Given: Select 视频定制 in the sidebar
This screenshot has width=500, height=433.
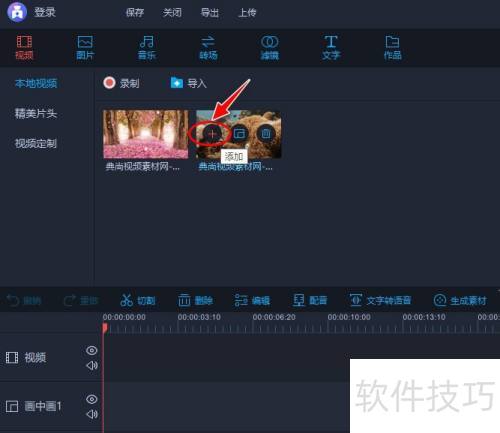Looking at the screenshot, I should click(36, 143).
